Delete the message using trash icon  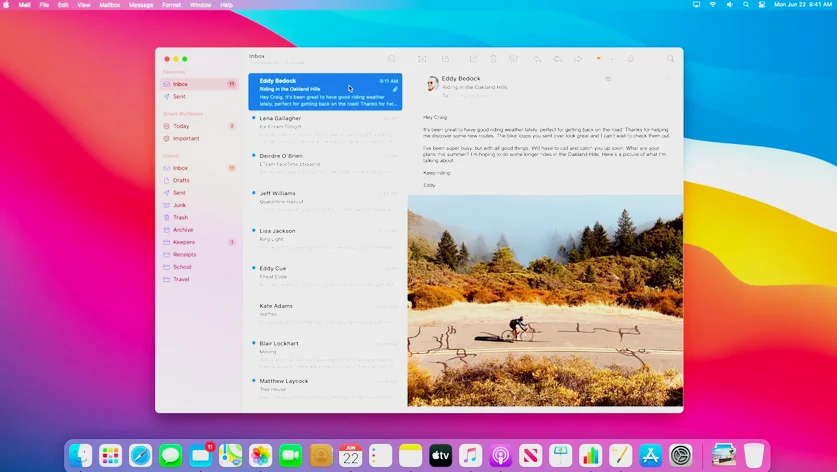(x=493, y=59)
